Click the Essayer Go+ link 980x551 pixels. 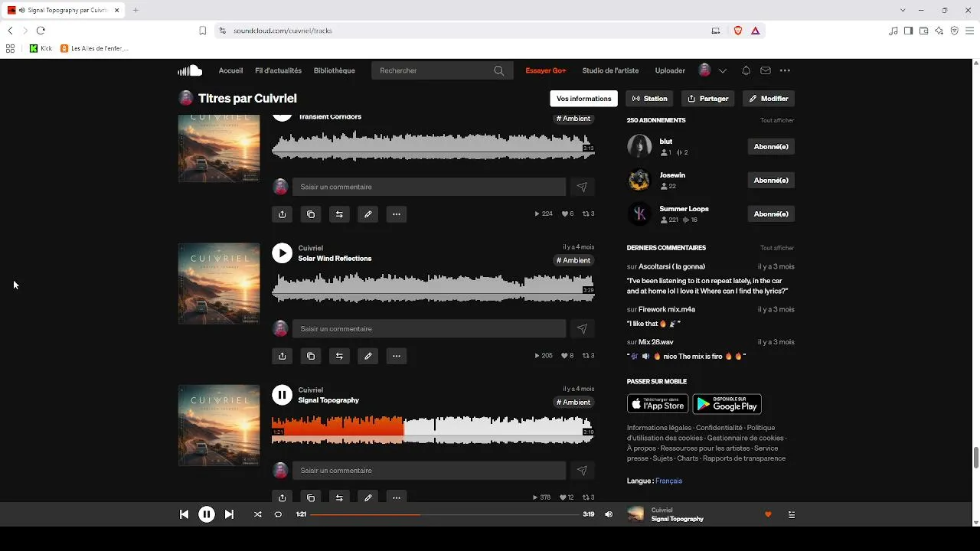coord(546,70)
